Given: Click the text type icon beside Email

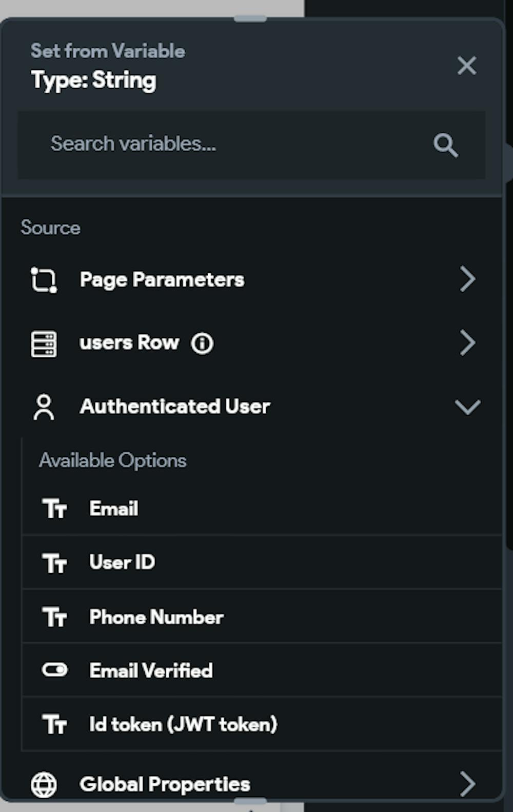Looking at the screenshot, I should [x=54, y=509].
